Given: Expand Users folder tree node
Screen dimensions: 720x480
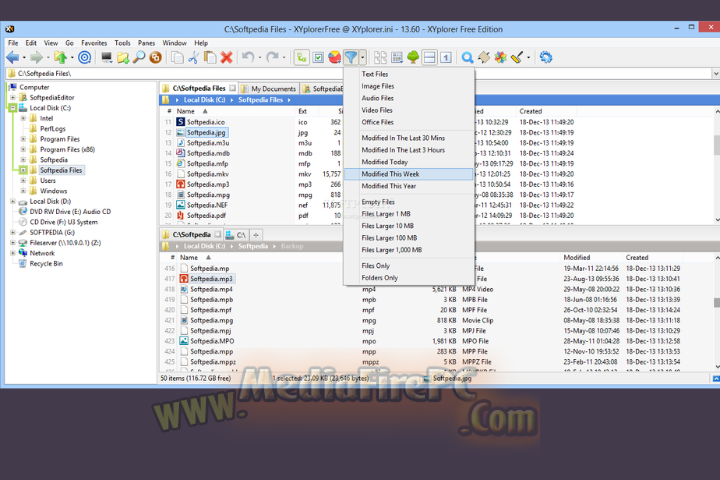Looking at the screenshot, I should 23,180.
